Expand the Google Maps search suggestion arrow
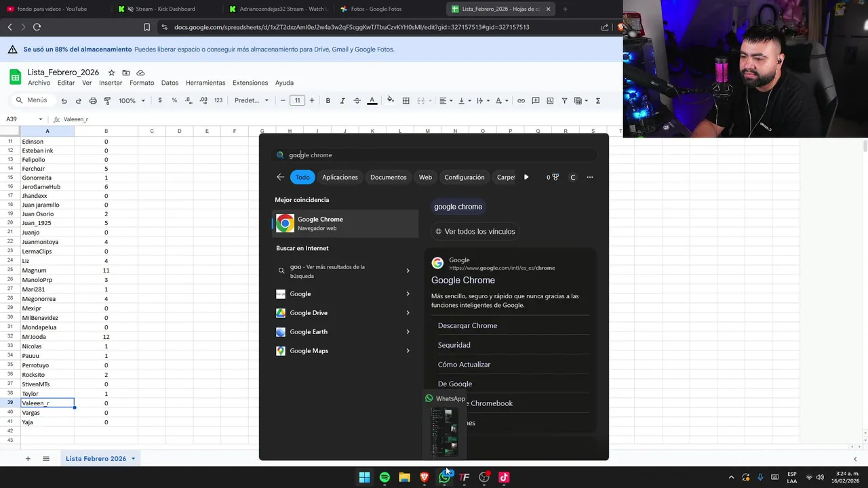Screen dimensions: 868x488 [x=408, y=350]
